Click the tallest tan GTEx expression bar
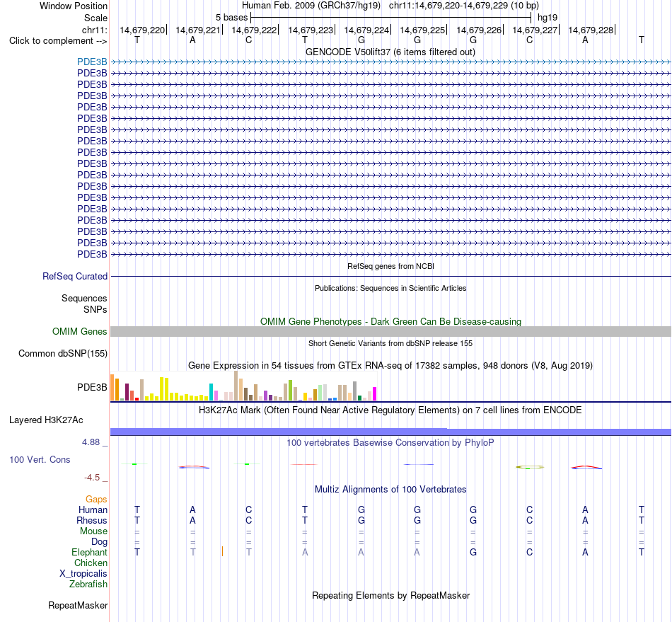The image size is (672, 622). pyautogui.click(x=236, y=386)
